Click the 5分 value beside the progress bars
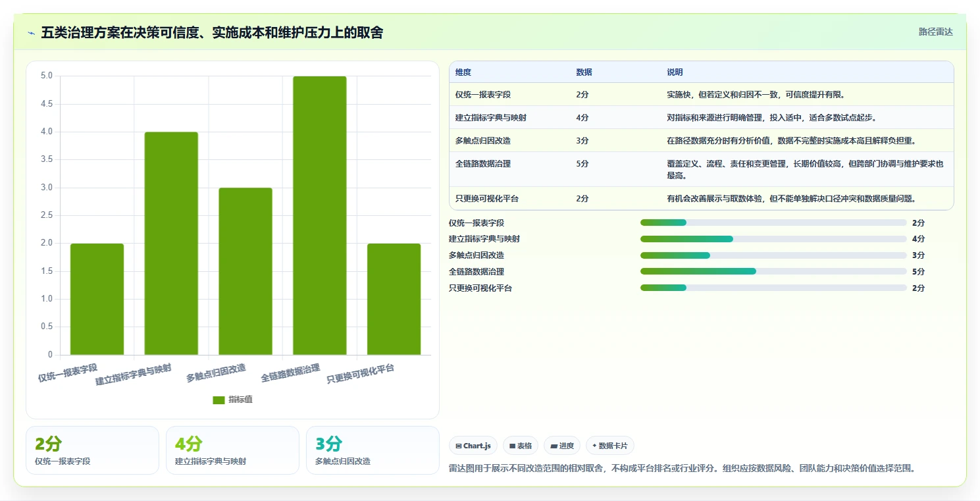980x501 pixels. click(x=918, y=271)
